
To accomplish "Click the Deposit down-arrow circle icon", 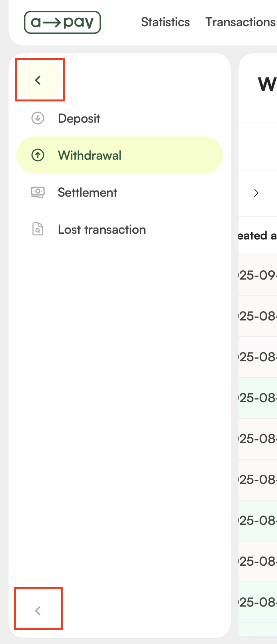I will coord(38,118).
